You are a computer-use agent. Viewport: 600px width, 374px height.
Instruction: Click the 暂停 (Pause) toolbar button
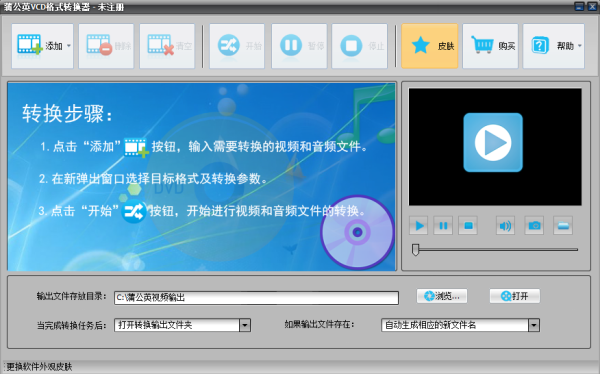[299, 46]
